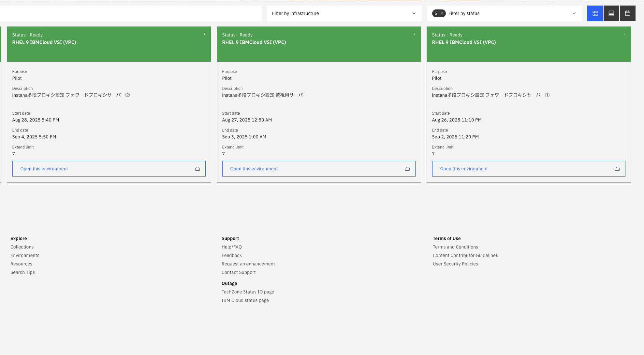Open overflow menu on third environment card
644x355 pixels.
point(624,34)
